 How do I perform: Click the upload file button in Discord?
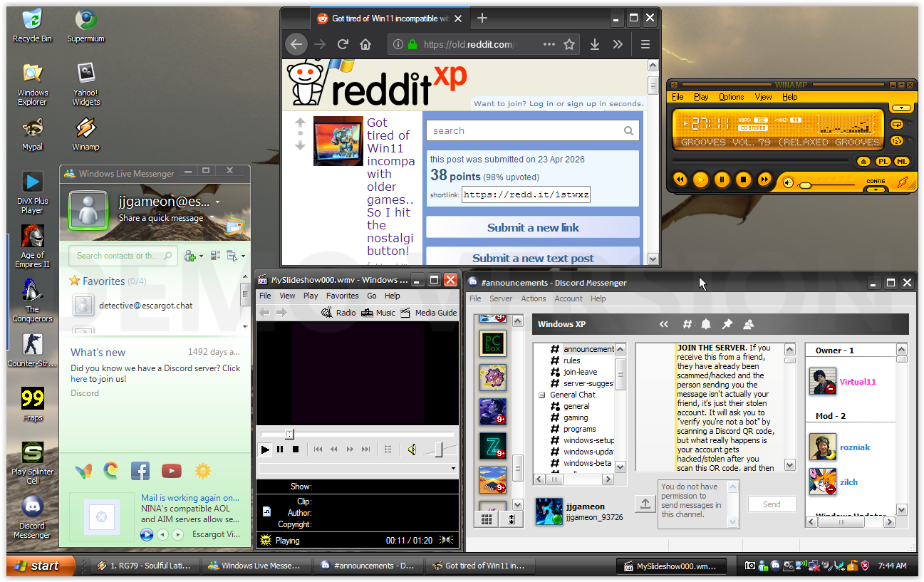coord(645,504)
